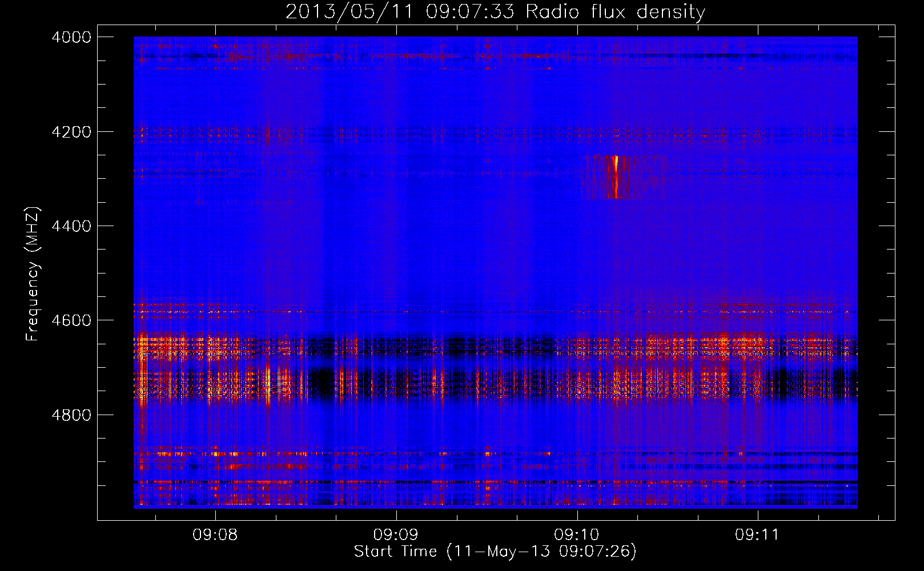Image resolution: width=924 pixels, height=571 pixels.
Task: Click the '4800' frequency axis label
Action: tap(71, 415)
